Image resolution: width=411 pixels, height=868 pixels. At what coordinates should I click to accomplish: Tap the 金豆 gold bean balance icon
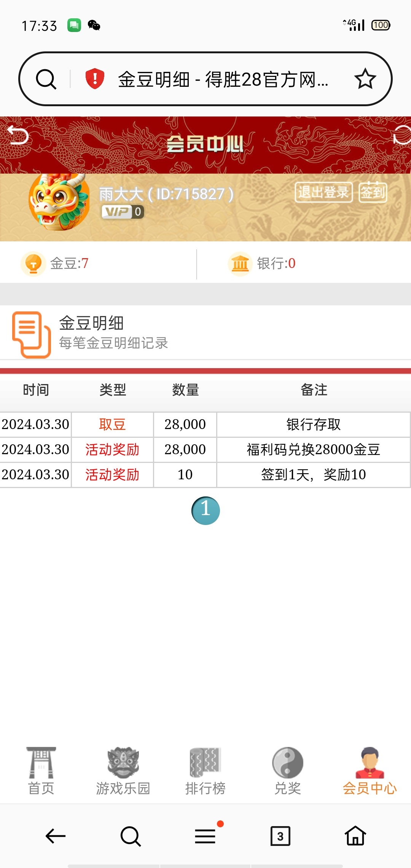pyautogui.click(x=33, y=263)
